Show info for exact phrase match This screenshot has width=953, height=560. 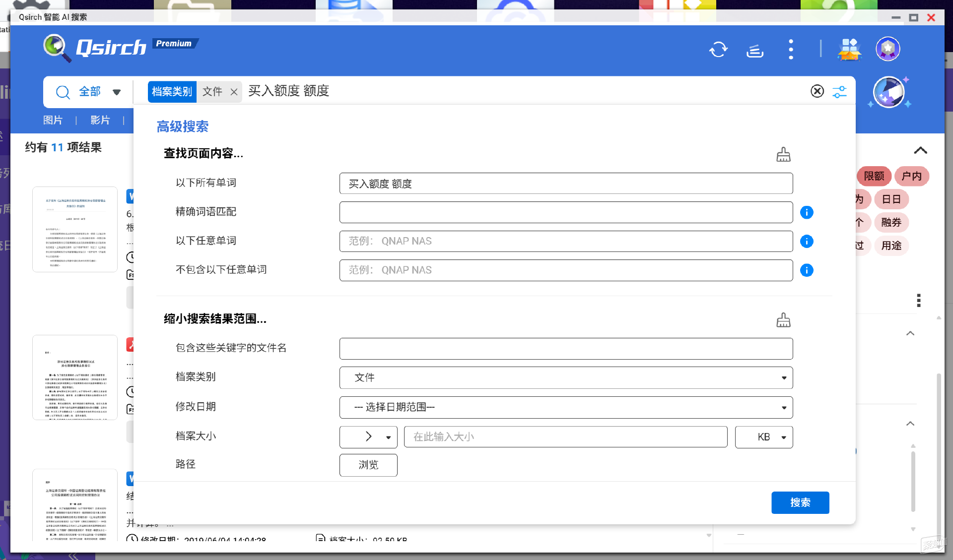point(807,212)
